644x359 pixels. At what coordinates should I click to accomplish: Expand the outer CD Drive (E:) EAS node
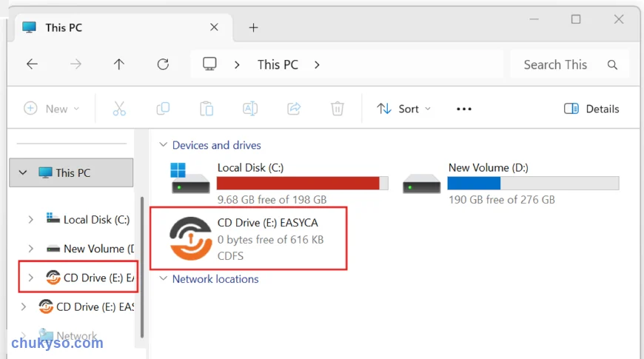[24, 307]
